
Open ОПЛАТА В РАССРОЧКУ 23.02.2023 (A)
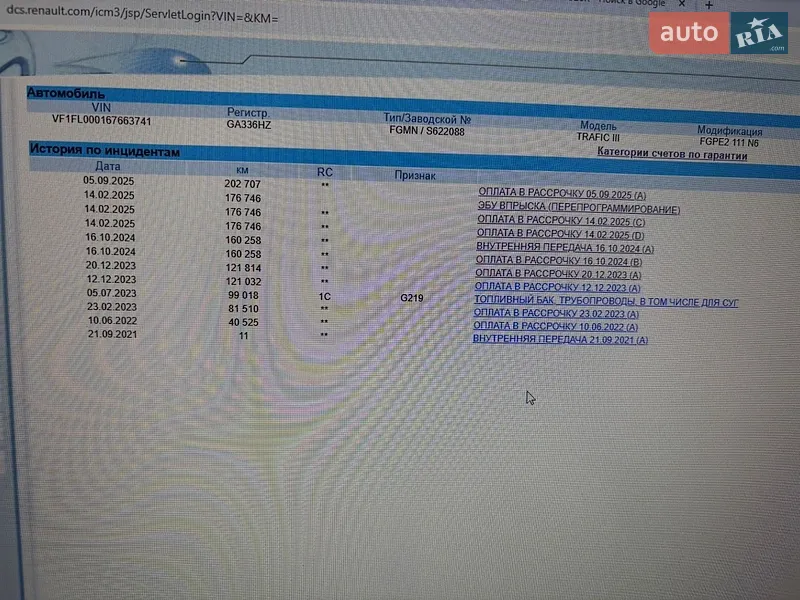click(556, 313)
